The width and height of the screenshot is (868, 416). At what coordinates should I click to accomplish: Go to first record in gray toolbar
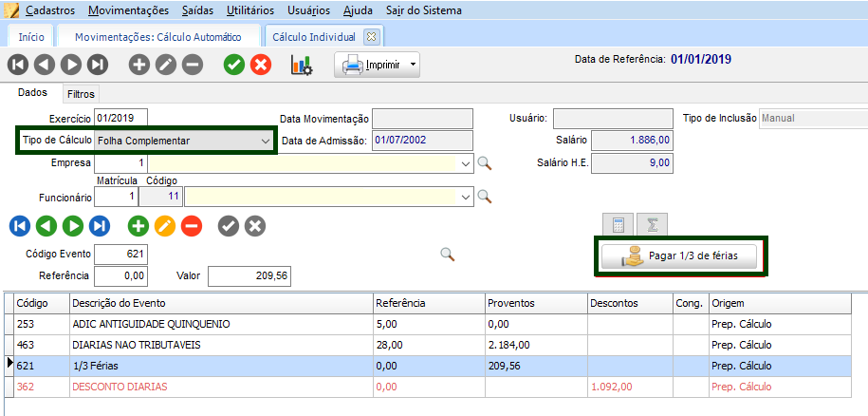click(x=18, y=65)
